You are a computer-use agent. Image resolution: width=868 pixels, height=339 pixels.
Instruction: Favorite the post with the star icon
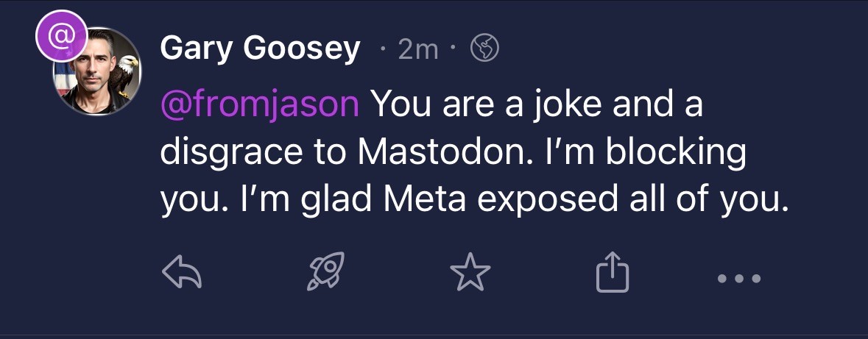[470, 274]
